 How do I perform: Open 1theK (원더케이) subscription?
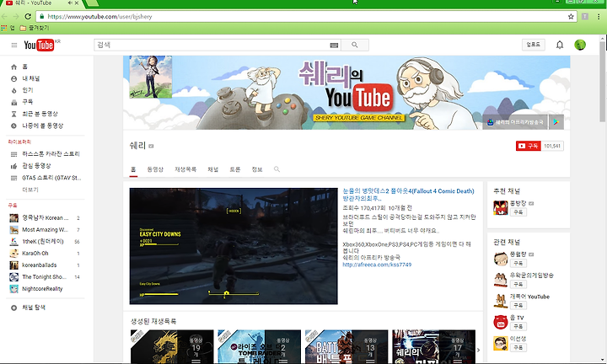pos(45,241)
